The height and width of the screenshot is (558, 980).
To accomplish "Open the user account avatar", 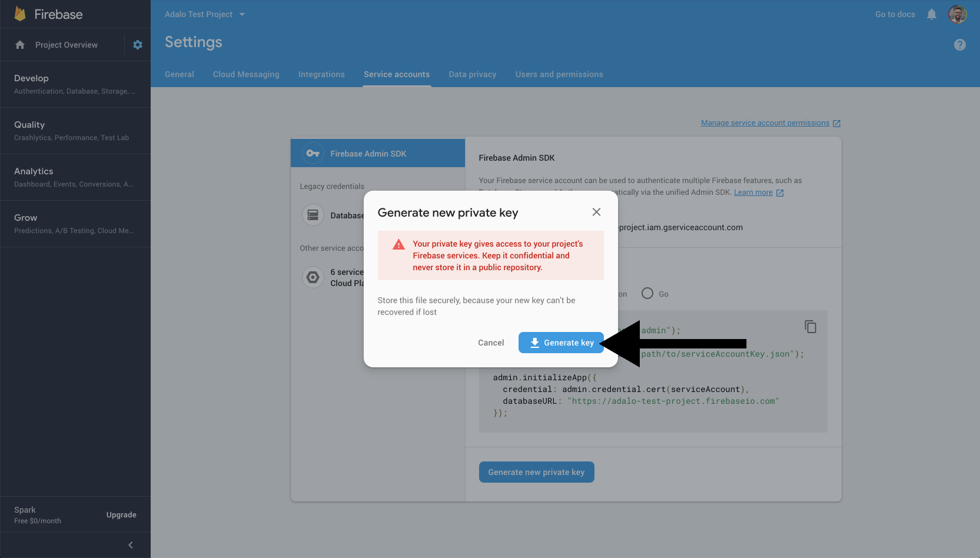I will [958, 14].
